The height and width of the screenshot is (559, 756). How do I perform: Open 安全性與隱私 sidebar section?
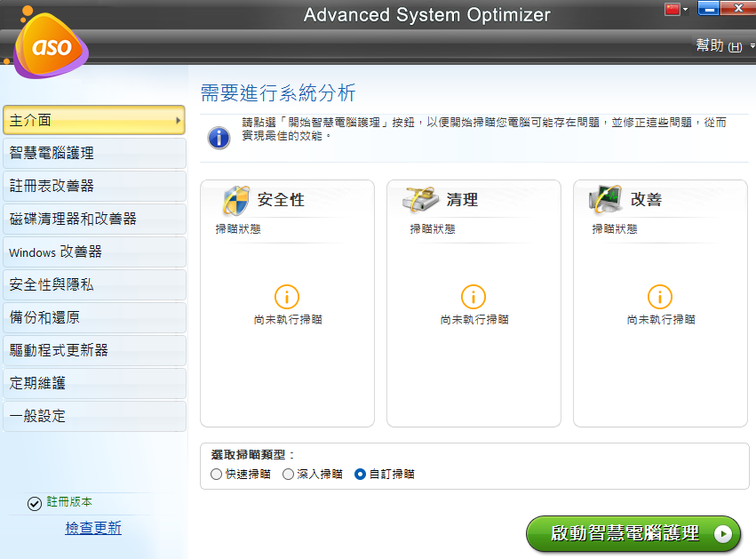click(94, 284)
